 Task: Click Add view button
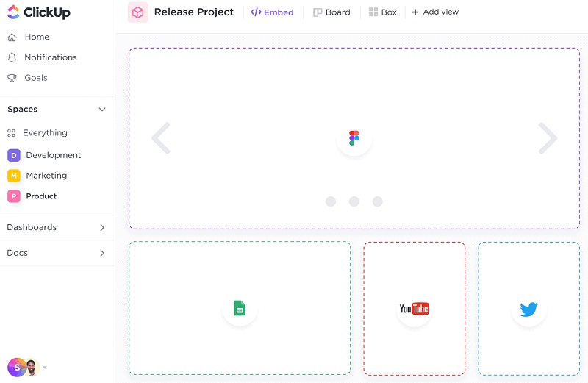pos(435,12)
